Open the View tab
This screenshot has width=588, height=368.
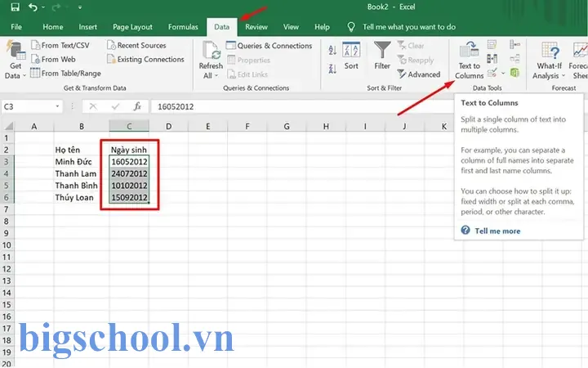point(291,27)
